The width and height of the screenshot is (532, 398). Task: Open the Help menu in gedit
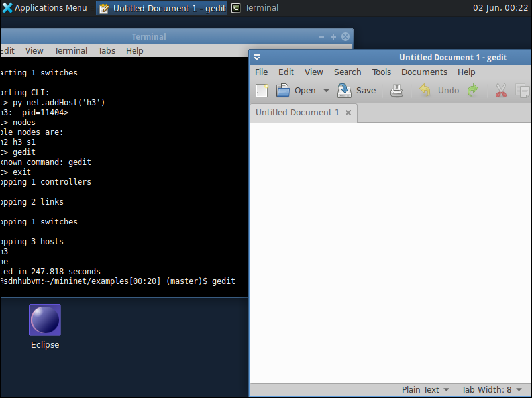click(x=466, y=72)
